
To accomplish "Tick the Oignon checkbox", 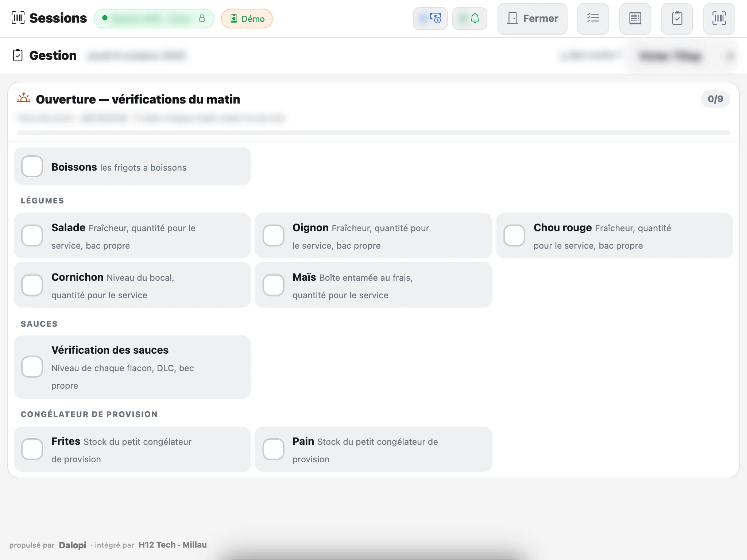I will [274, 236].
